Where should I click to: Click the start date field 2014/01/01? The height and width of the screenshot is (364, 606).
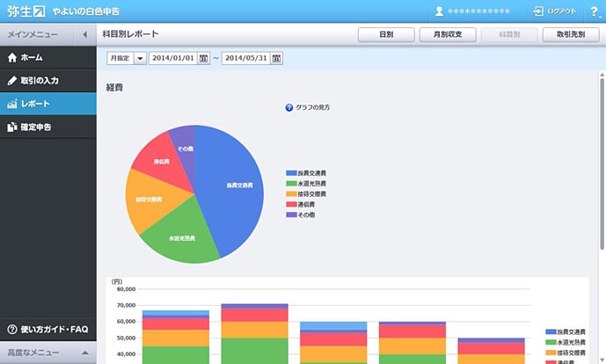172,58
